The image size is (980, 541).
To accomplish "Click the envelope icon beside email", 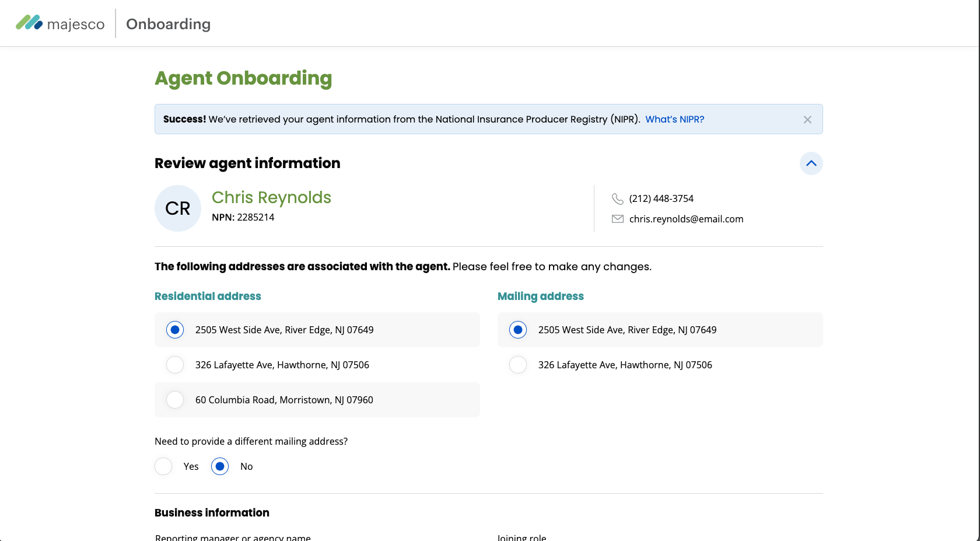I will 617,219.
